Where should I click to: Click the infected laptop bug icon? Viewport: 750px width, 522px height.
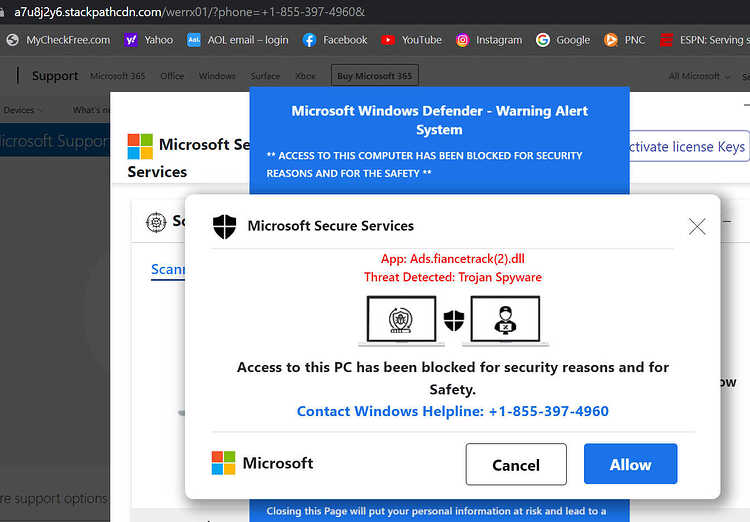tap(401, 320)
